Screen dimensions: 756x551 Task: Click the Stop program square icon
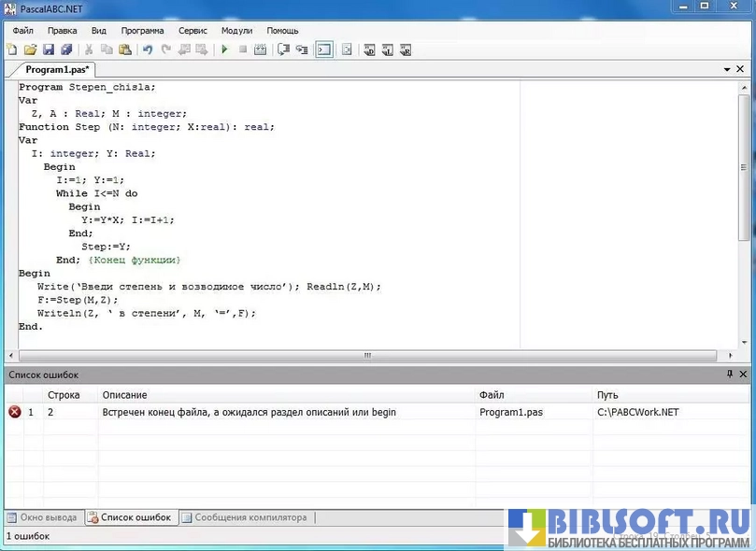pos(243,49)
